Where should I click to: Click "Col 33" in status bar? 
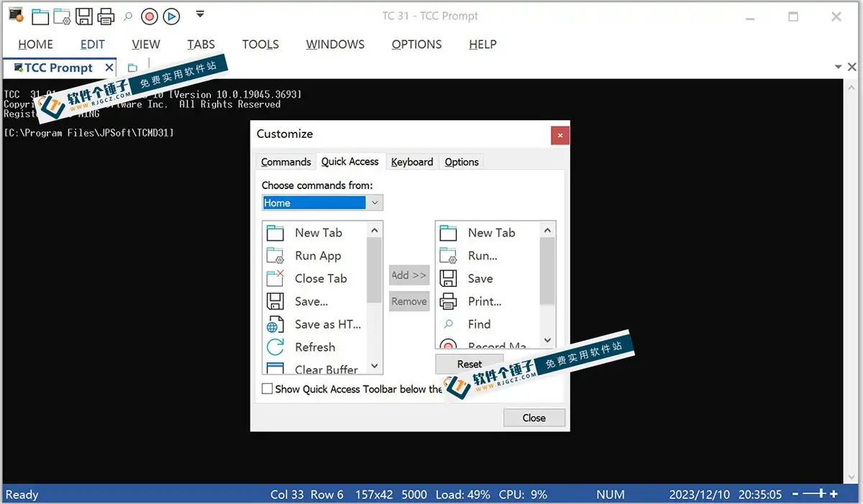tap(287, 495)
